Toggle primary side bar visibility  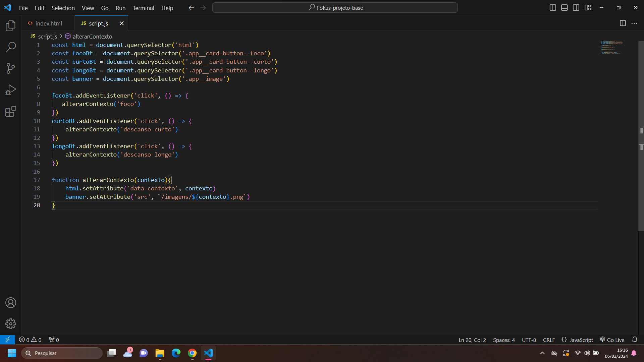point(553,8)
